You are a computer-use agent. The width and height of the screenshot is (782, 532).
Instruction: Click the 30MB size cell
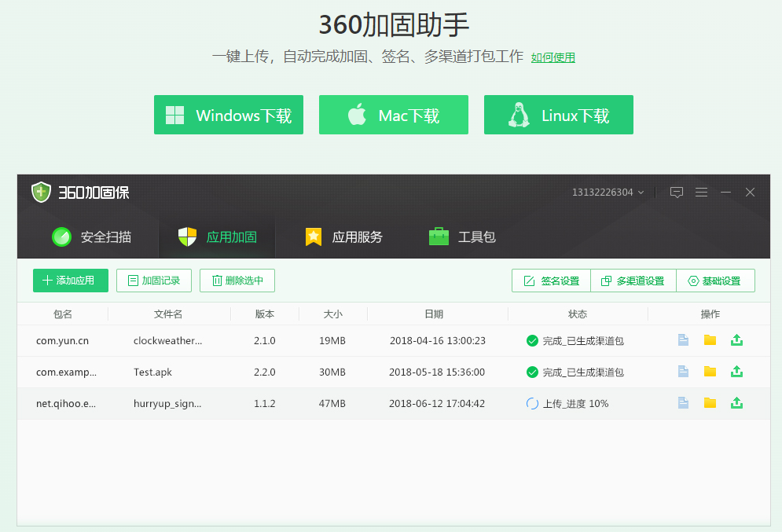click(332, 372)
